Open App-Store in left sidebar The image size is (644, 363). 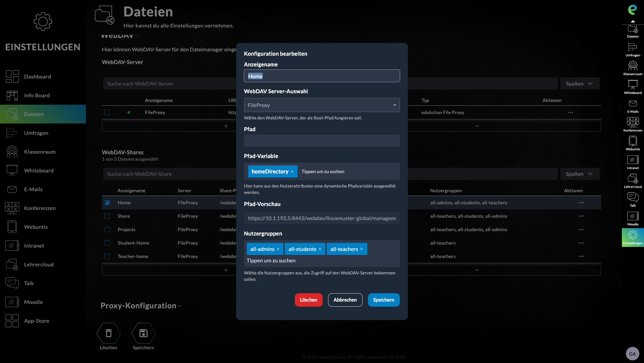[36, 321]
